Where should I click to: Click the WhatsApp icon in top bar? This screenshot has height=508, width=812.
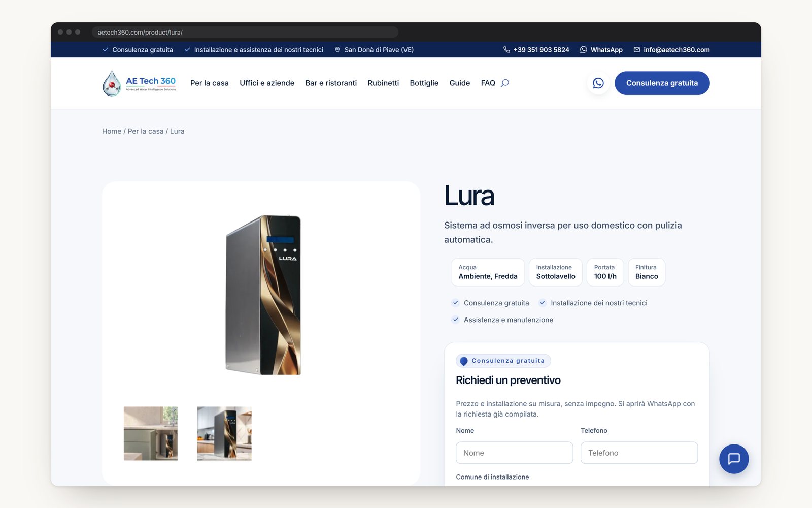584,50
